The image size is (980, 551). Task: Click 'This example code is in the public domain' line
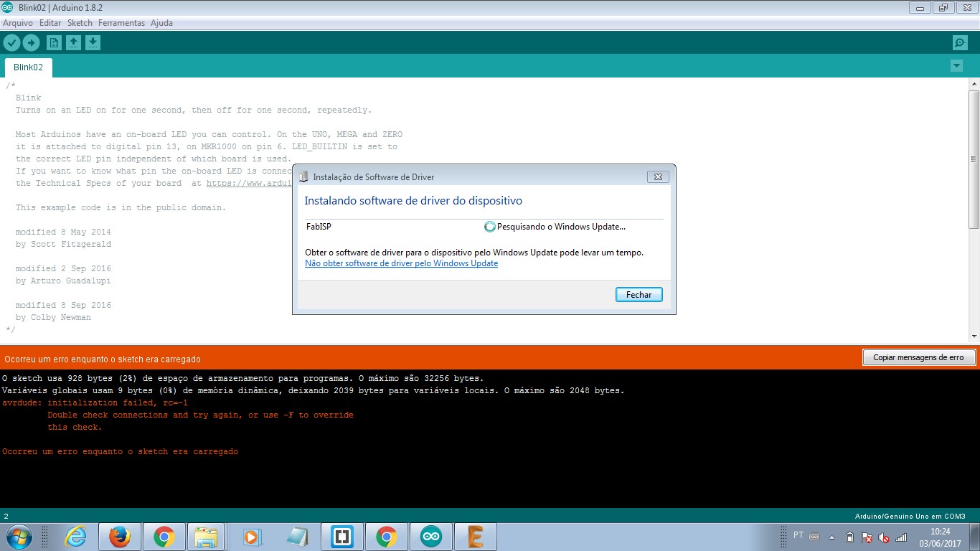click(121, 207)
